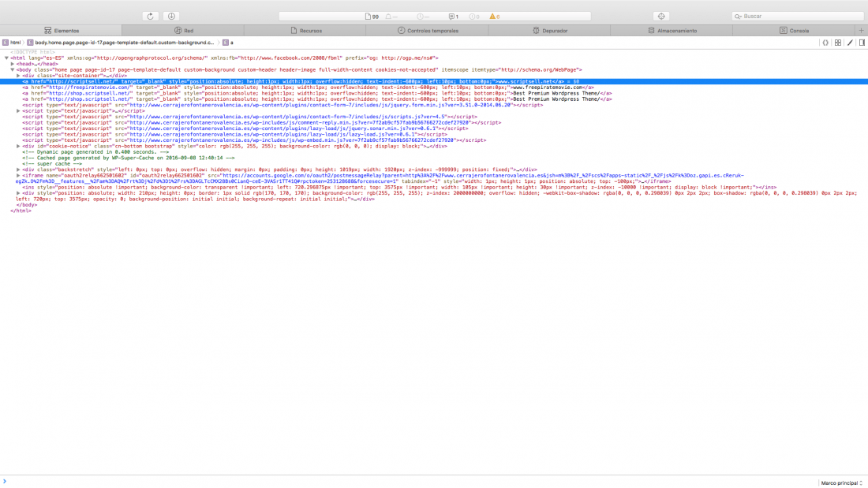The height and width of the screenshot is (488, 868).
Task: Expand the last absolute-positioned div node
Action: 18,193
